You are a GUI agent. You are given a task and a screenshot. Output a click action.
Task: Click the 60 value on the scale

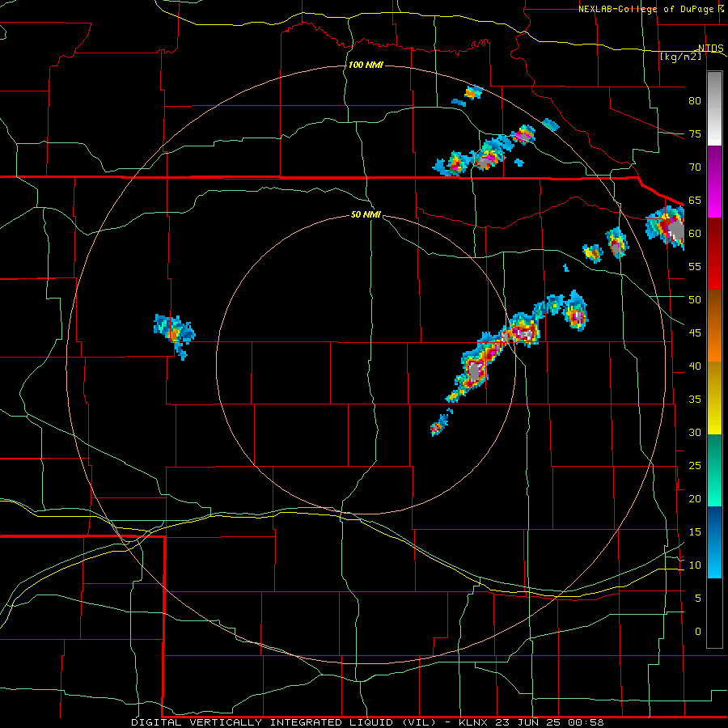click(695, 234)
